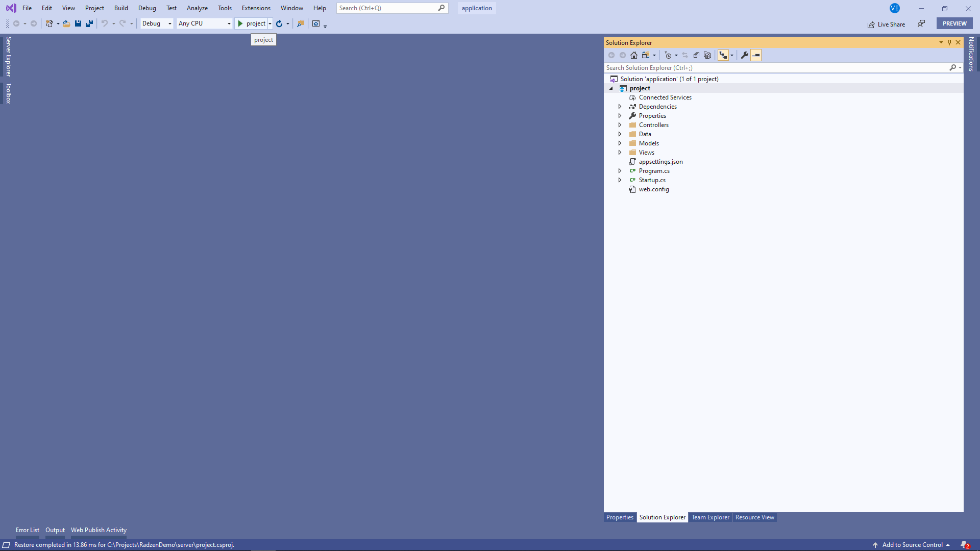Click the Visual Studio logo icon
Image resolution: width=980 pixels, height=551 pixels.
[11, 8]
